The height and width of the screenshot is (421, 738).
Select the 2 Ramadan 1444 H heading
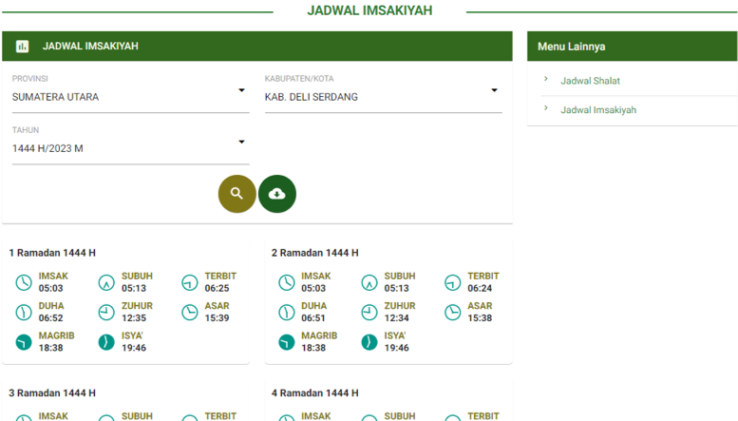pos(315,253)
